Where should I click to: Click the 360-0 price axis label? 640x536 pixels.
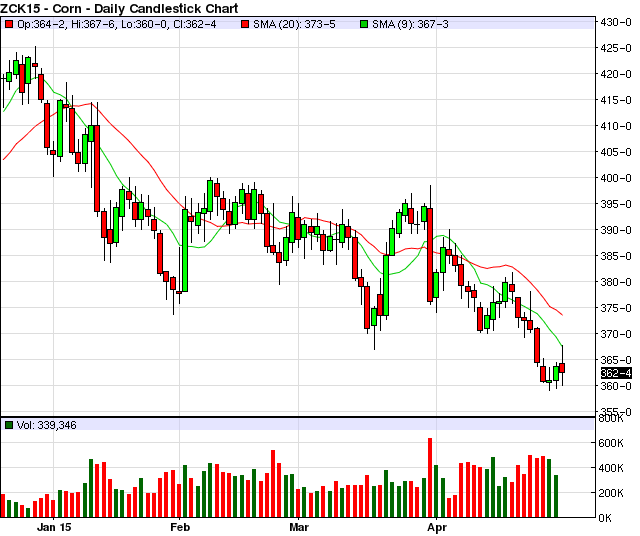(616, 386)
